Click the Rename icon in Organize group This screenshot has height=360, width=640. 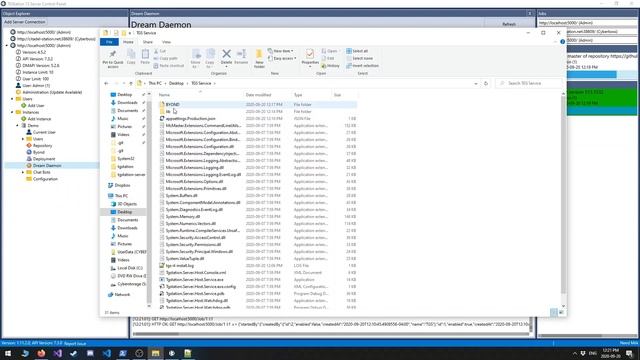coord(241,54)
